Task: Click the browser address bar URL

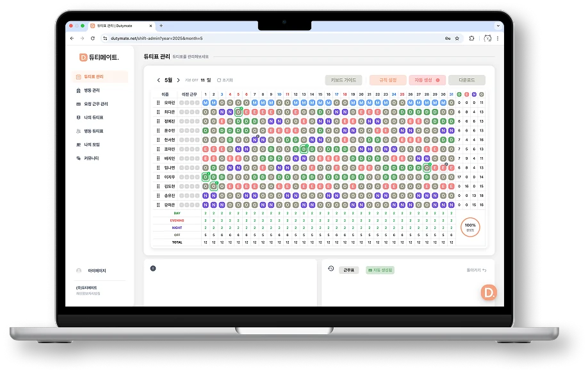Action: pyautogui.click(x=157, y=38)
